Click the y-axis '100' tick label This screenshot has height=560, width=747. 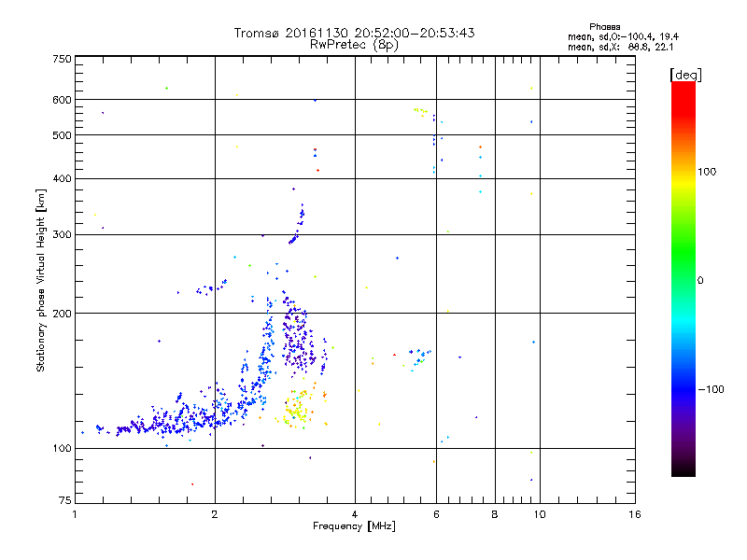click(62, 449)
